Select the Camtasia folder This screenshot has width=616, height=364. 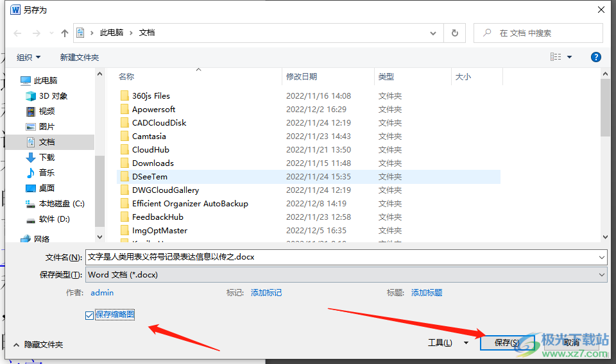pyautogui.click(x=149, y=136)
